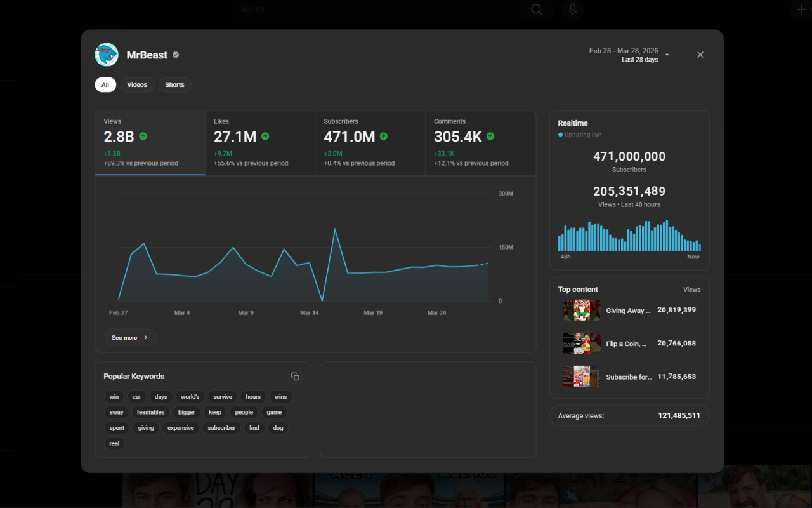
Task: Click the 'subscriber' keyword chip
Action: (x=221, y=428)
